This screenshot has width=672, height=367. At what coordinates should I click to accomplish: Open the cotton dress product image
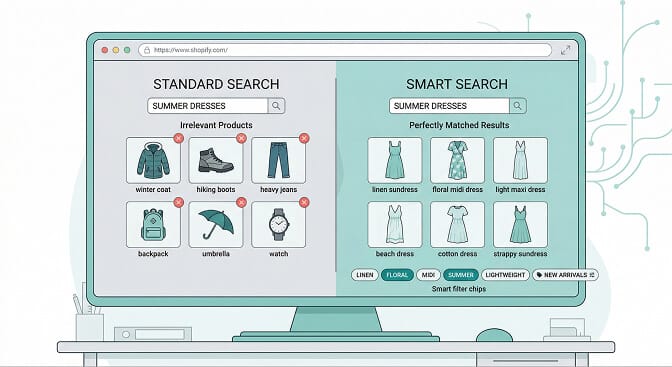pos(457,225)
